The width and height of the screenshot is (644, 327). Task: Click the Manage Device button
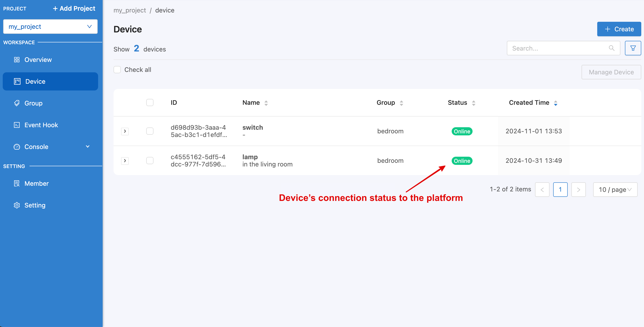[x=611, y=72]
